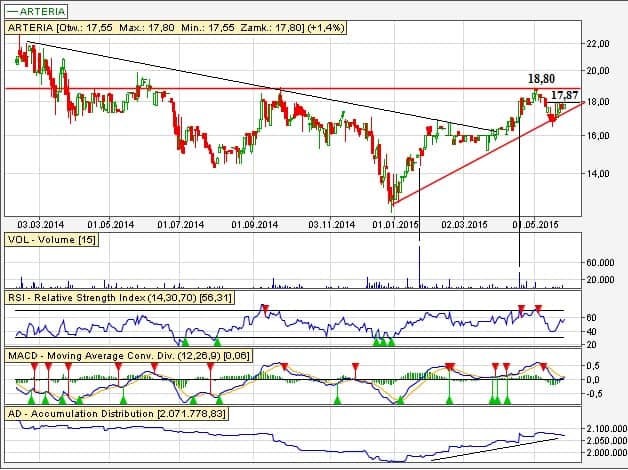Select the 03.03.2014 date on time axis
This screenshot has width=628, height=470.
40,225
